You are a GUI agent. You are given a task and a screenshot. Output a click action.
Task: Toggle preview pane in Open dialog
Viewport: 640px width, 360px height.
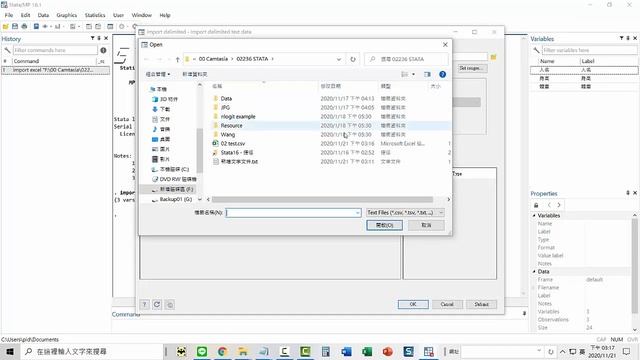(x=427, y=74)
